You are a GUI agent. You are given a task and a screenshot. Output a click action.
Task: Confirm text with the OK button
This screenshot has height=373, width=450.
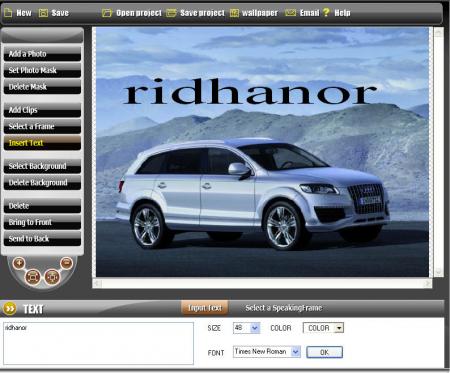point(324,352)
